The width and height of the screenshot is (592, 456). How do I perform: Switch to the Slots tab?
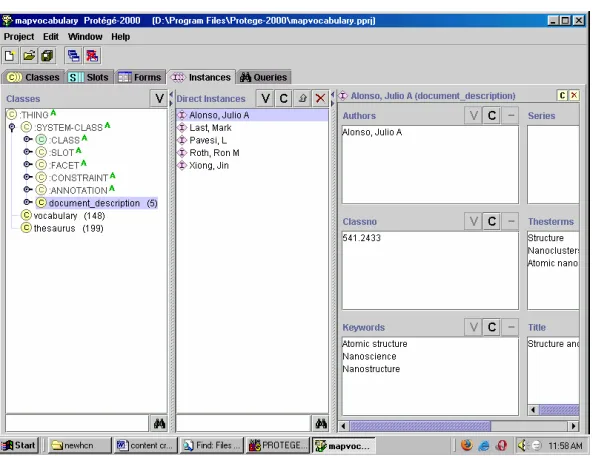pyautogui.click(x=88, y=77)
